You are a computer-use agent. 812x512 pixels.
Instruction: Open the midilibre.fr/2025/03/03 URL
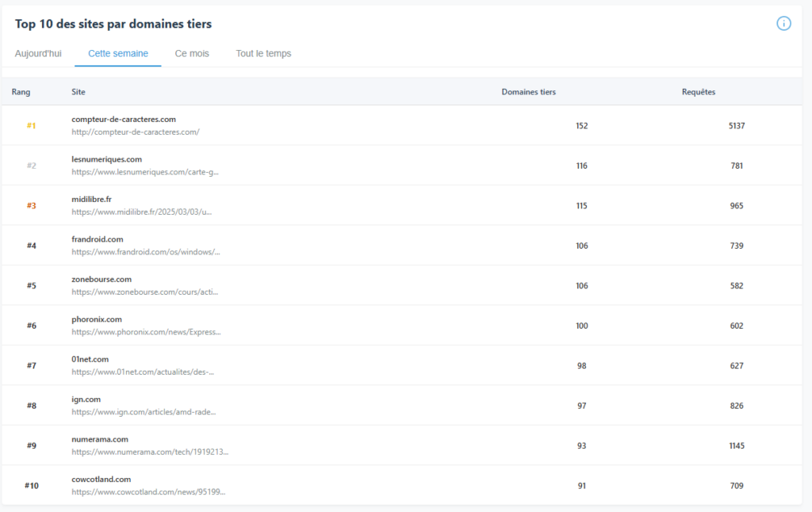pyautogui.click(x=141, y=212)
